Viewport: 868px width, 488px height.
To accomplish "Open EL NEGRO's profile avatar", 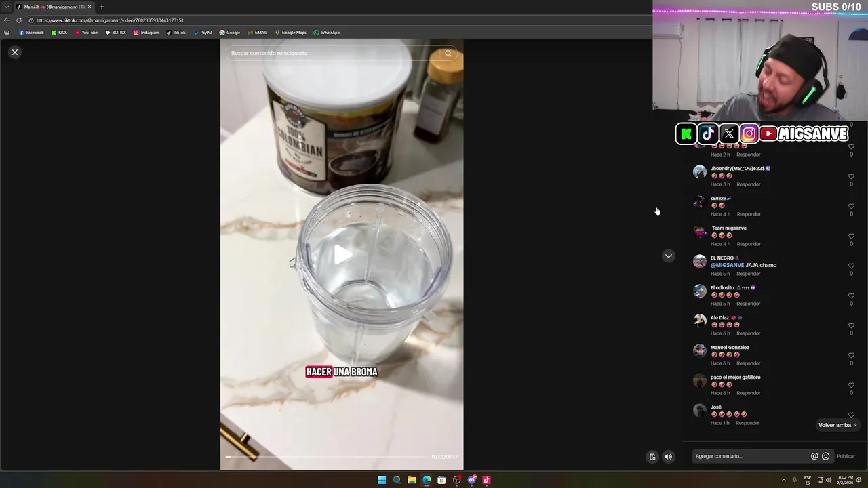I will tap(700, 261).
